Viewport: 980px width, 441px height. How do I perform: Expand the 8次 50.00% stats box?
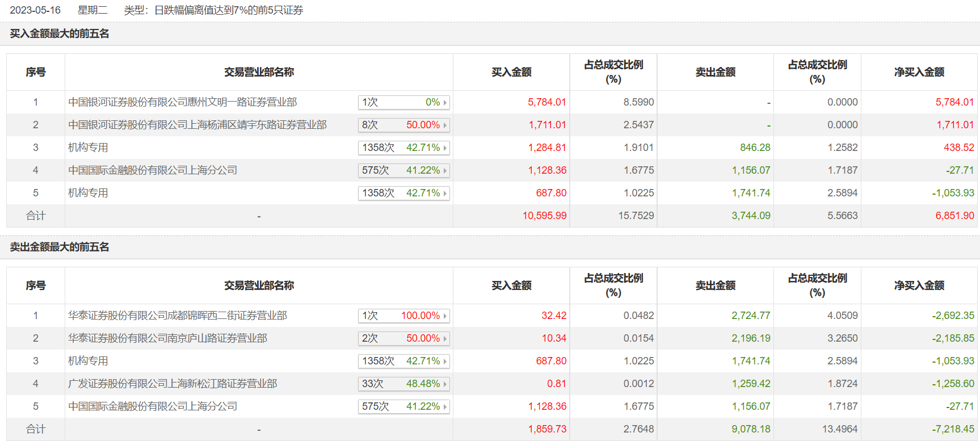[403, 125]
